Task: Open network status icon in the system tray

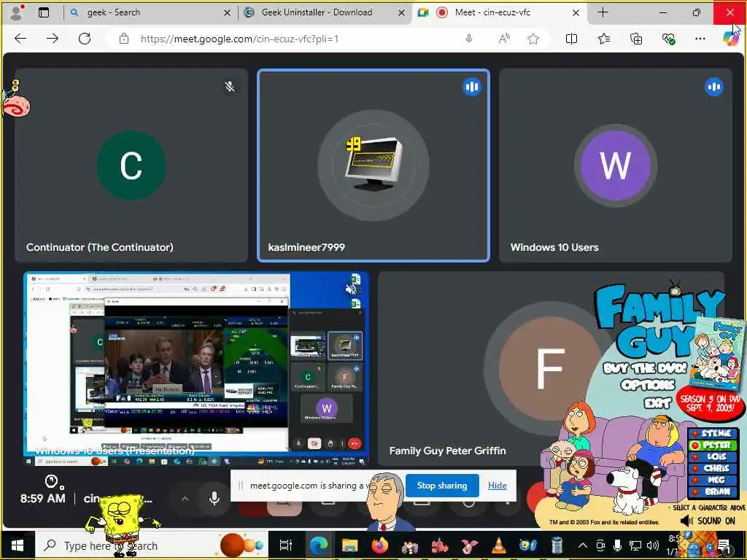Action: pyautogui.click(x=635, y=545)
